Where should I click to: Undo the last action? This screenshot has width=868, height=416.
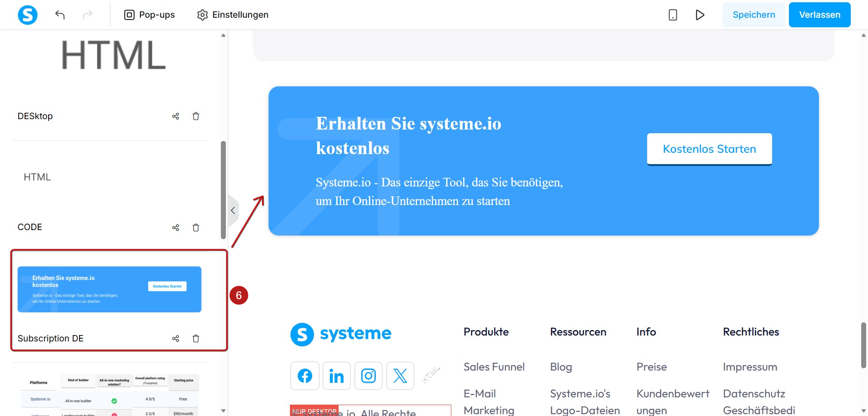pyautogui.click(x=60, y=15)
